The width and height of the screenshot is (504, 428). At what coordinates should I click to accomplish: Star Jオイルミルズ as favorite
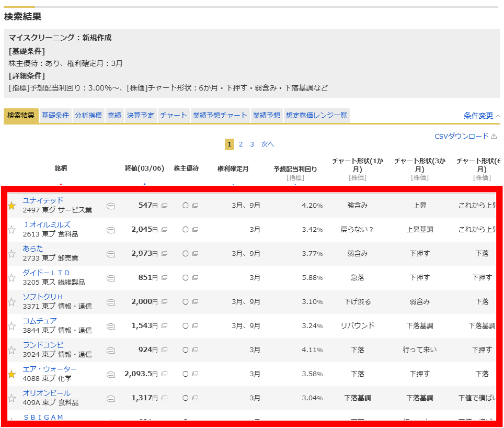coord(12,230)
